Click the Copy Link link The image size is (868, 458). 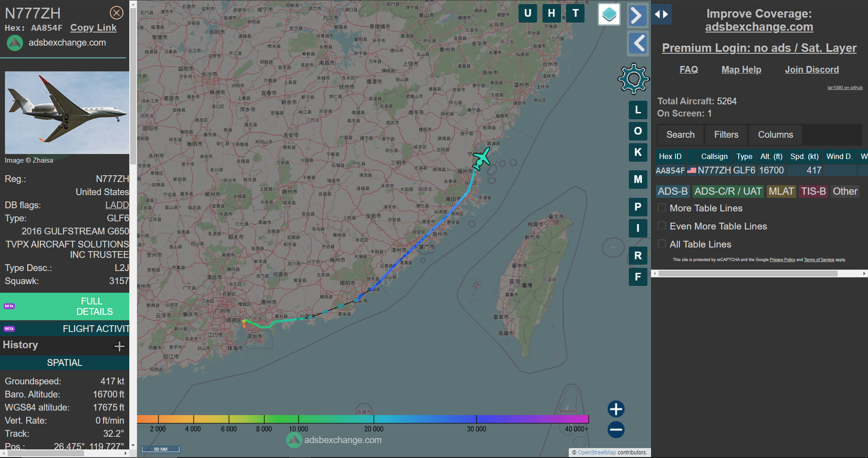coord(93,28)
